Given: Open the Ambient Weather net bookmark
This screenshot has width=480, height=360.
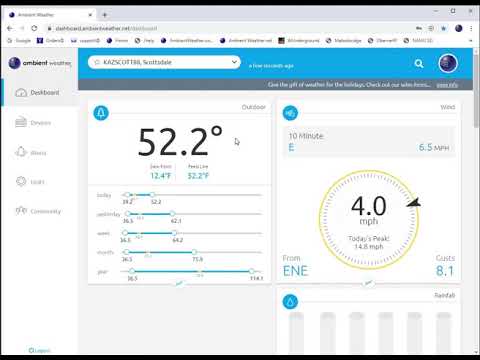Looking at the screenshot, I should coord(246,40).
